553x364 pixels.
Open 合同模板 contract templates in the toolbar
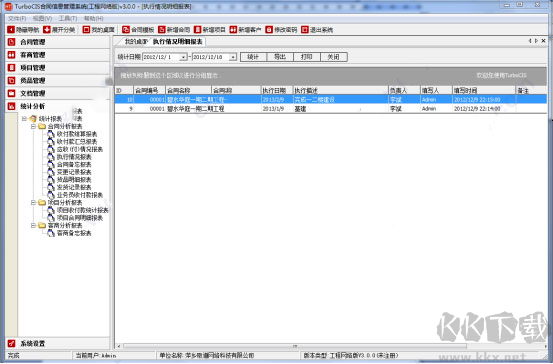pyautogui.click(x=138, y=30)
